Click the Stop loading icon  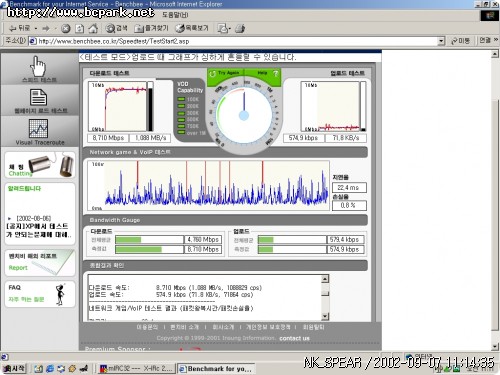coord(66,29)
